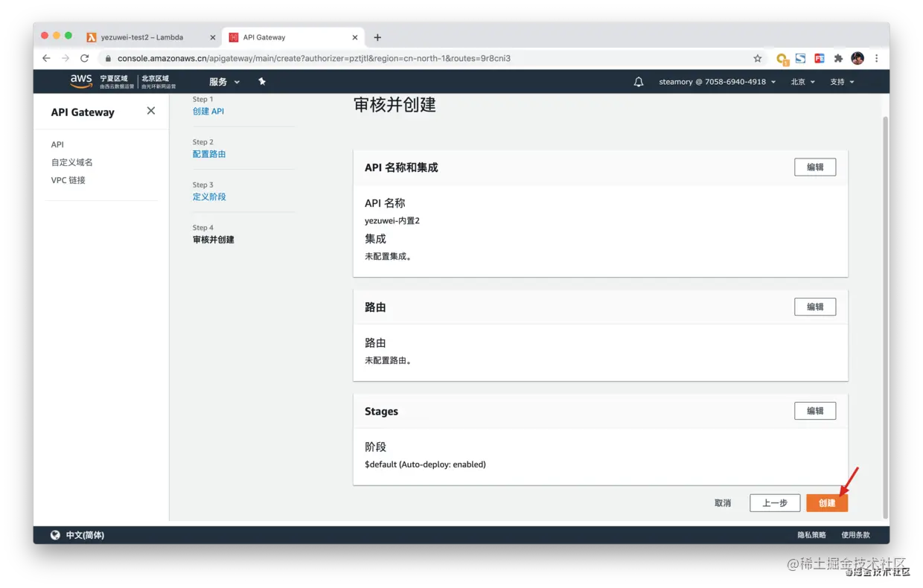The image size is (923, 588).
Task: Open 使用条款 footer link
Action: point(855,535)
